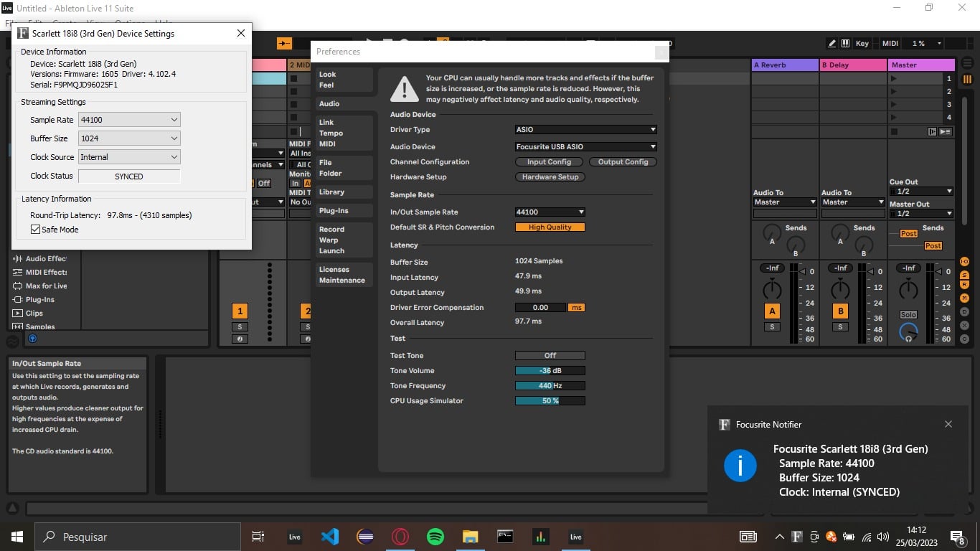
Task: Show the In/Out section selector icon
Action: click(x=965, y=261)
